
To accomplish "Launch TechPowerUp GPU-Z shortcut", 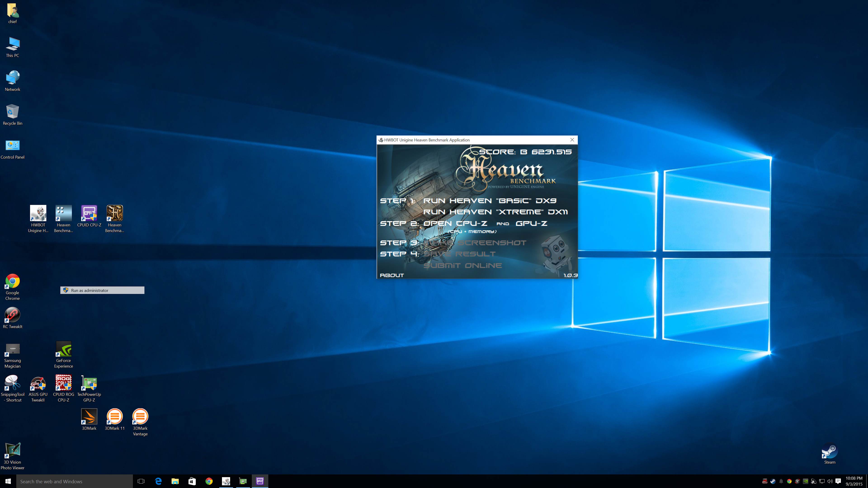I will pos(89,389).
